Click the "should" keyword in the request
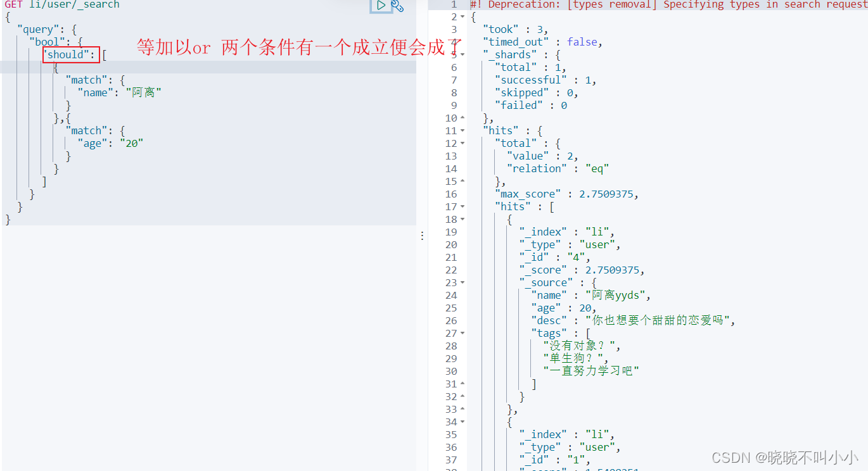Screen dimensions: 868x471 pos(71,54)
